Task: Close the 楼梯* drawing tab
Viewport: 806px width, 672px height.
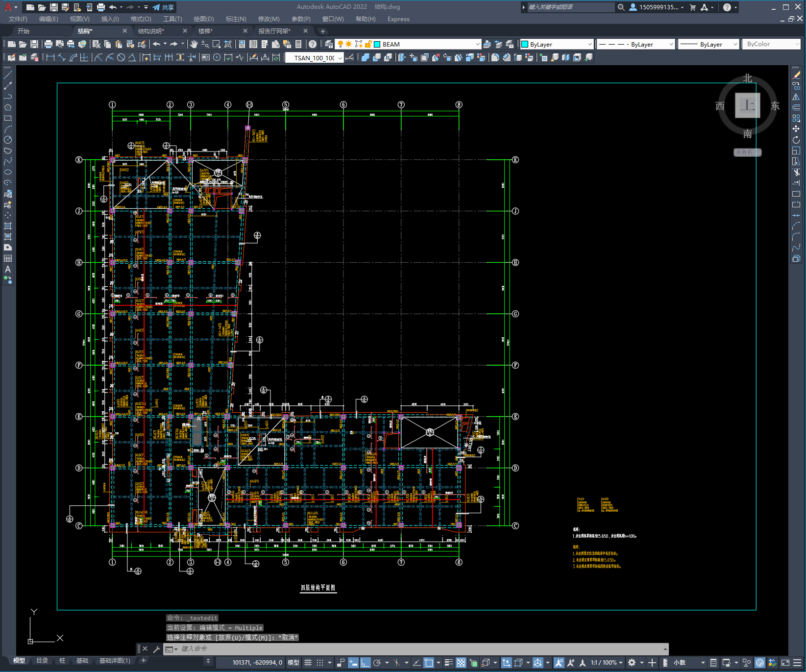Action: [245, 31]
